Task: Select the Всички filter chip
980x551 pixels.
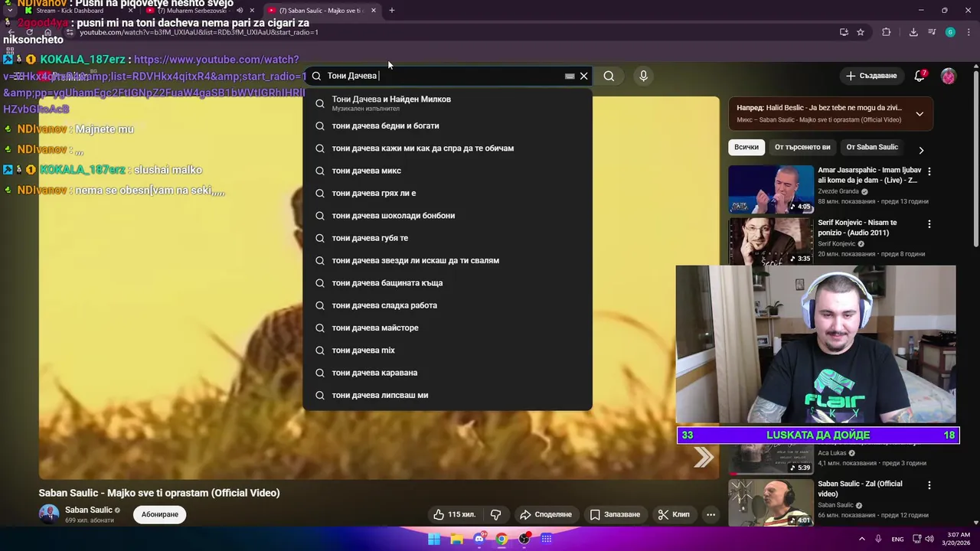Action: tap(746, 147)
